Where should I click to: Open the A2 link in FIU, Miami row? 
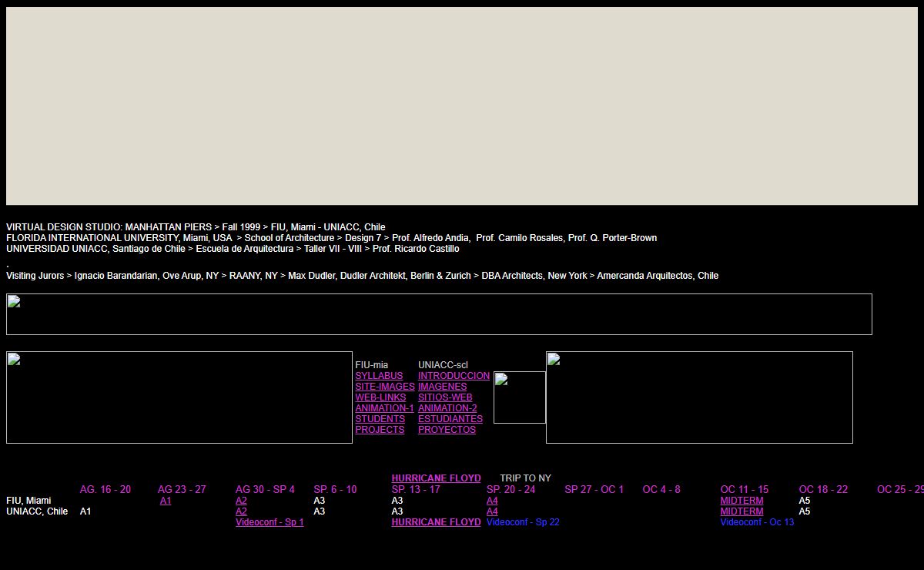point(241,501)
